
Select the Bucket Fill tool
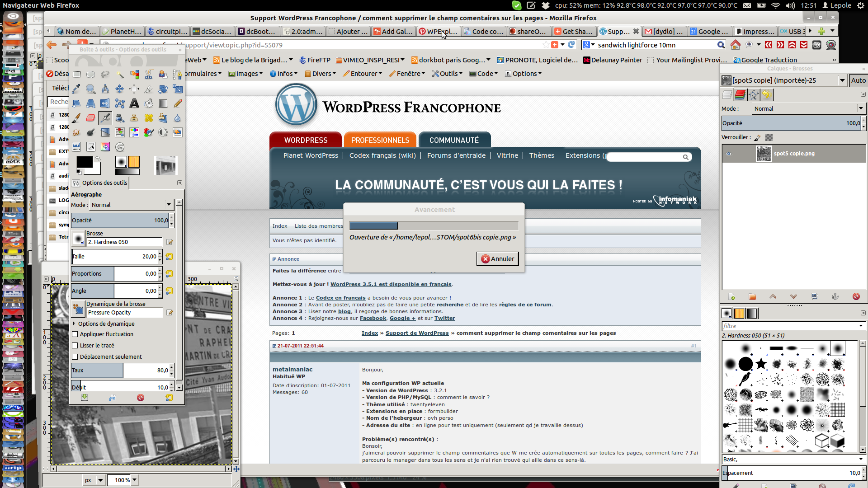click(x=149, y=103)
